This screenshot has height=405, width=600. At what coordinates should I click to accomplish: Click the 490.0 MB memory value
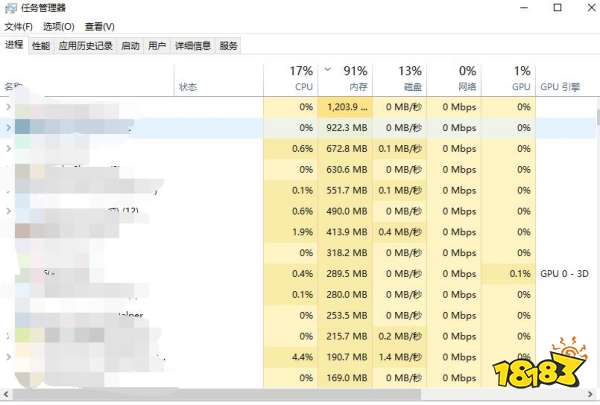pos(347,211)
